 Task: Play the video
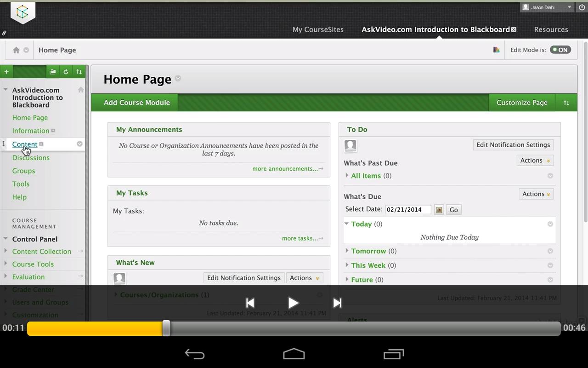point(293,303)
